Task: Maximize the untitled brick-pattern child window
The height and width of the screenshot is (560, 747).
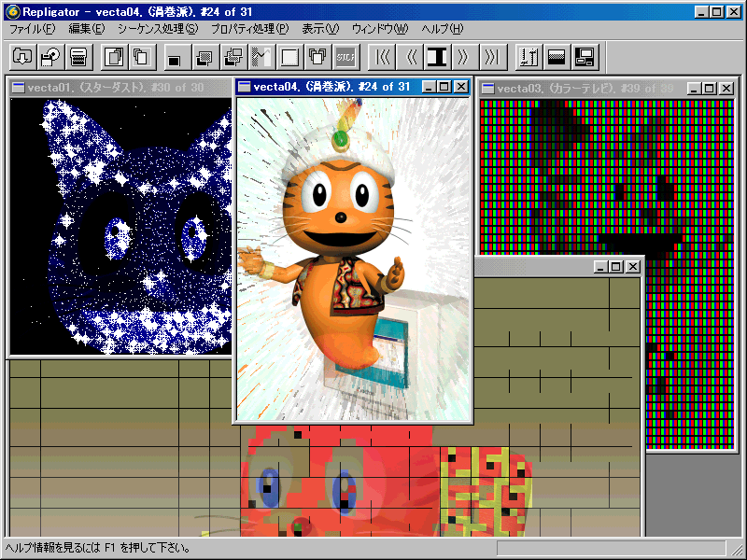Action: (615, 267)
